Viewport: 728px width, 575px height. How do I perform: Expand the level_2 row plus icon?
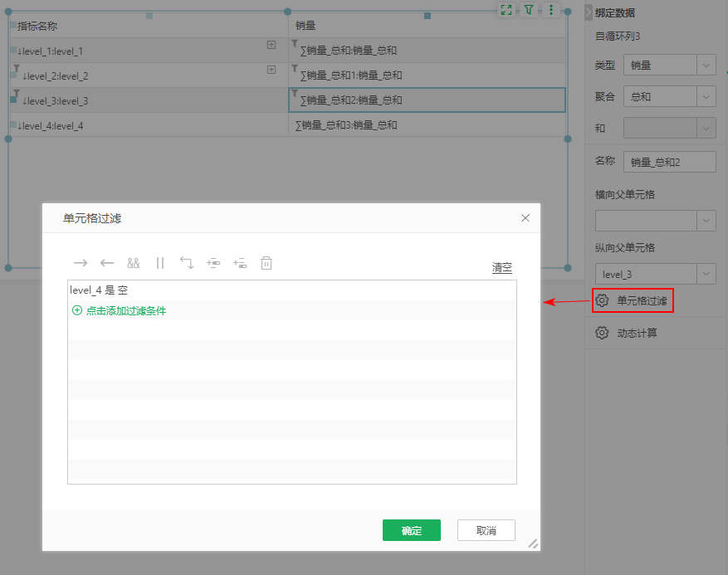point(271,70)
